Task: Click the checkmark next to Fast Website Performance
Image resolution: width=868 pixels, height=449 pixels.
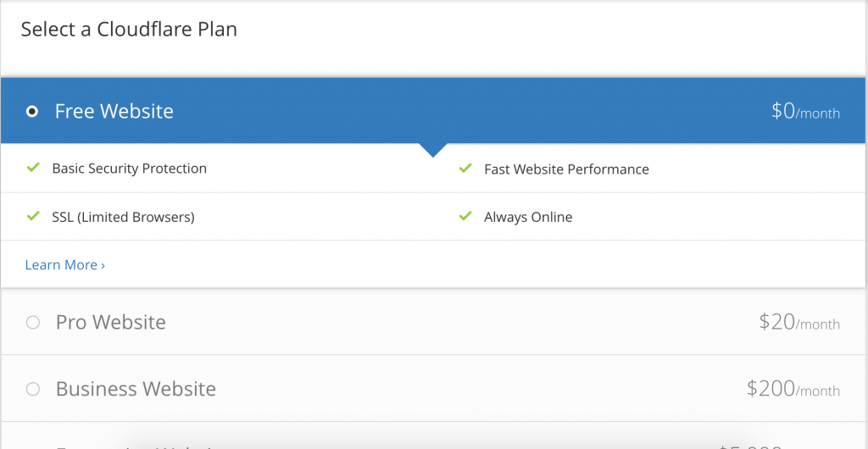Action: point(465,167)
